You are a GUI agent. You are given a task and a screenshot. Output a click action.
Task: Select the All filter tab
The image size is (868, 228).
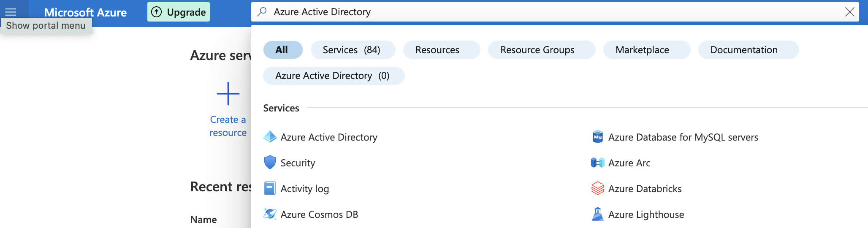click(282, 50)
